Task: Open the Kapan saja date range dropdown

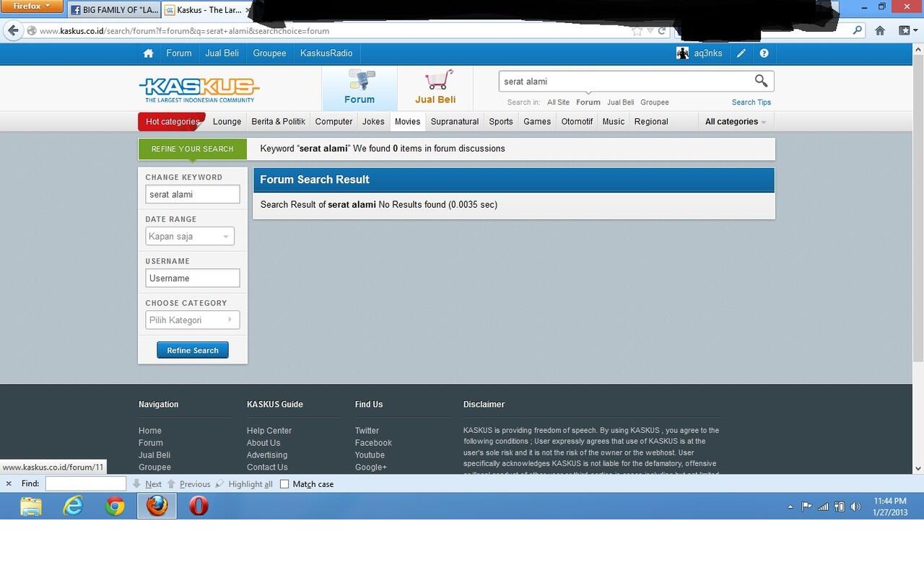Action: [190, 237]
